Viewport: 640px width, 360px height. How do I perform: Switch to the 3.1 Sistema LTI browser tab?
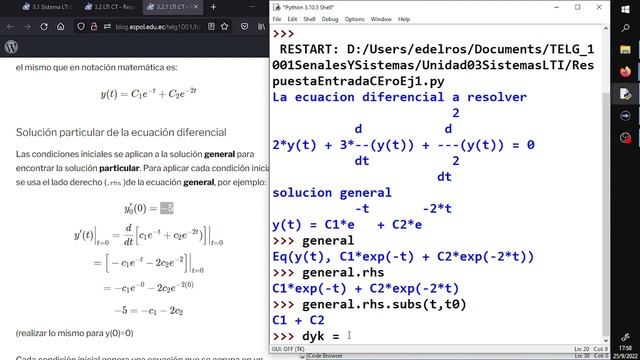coord(47,7)
